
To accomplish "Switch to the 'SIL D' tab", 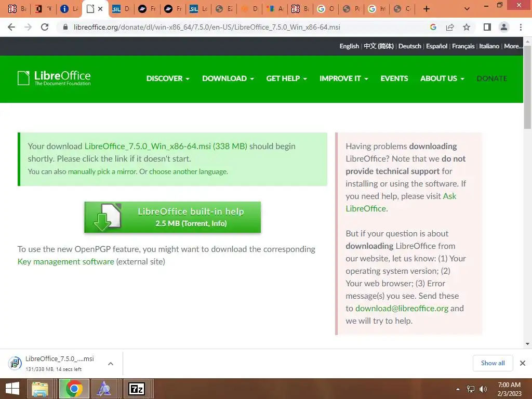I will [121, 9].
